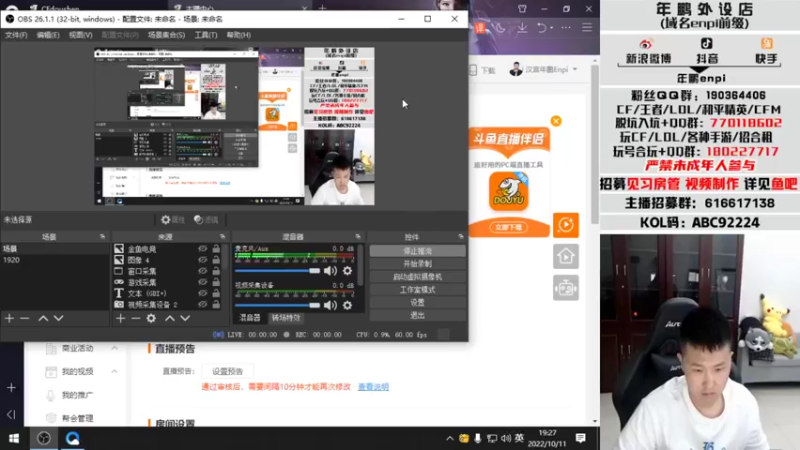Pop out 混音器 dock panel icon

click(x=358, y=237)
